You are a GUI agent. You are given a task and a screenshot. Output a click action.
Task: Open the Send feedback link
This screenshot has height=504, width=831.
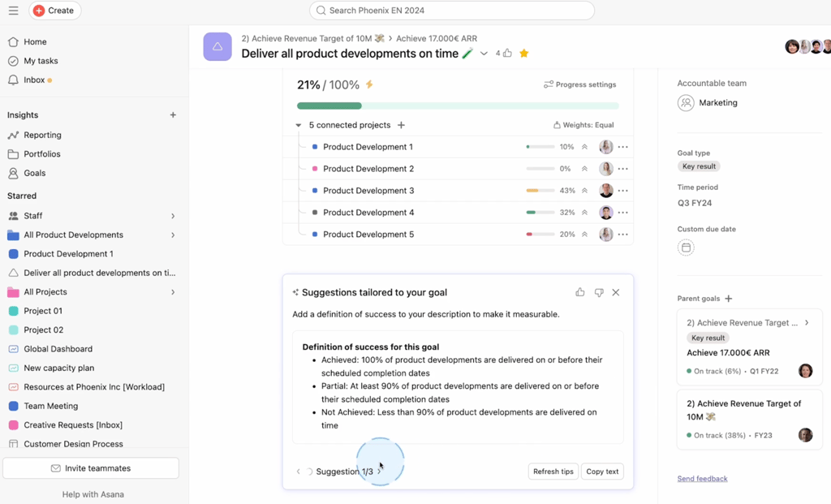click(x=702, y=478)
